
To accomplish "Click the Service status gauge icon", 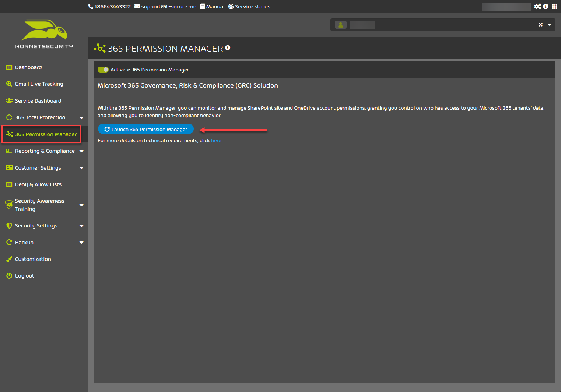I will pos(231,6).
